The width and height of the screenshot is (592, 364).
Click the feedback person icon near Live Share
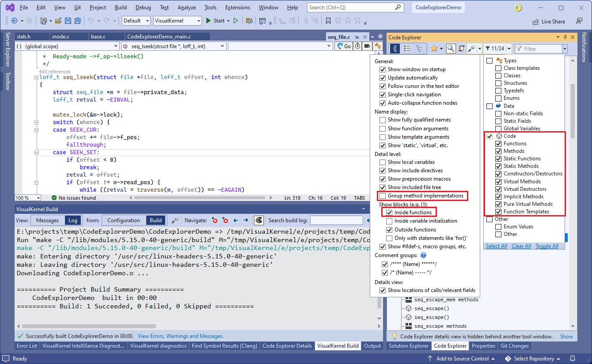point(579,21)
